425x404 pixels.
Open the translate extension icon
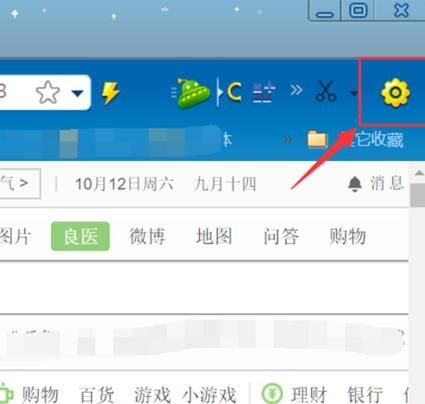264,92
